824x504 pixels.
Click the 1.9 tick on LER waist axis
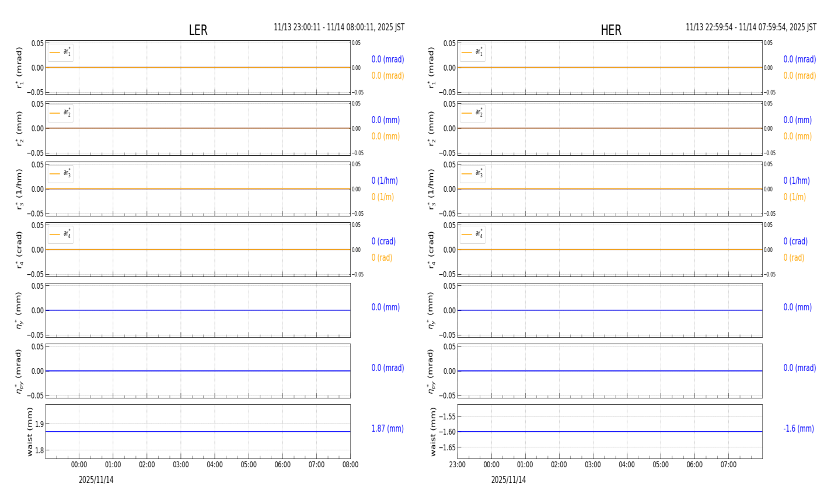(x=39, y=424)
